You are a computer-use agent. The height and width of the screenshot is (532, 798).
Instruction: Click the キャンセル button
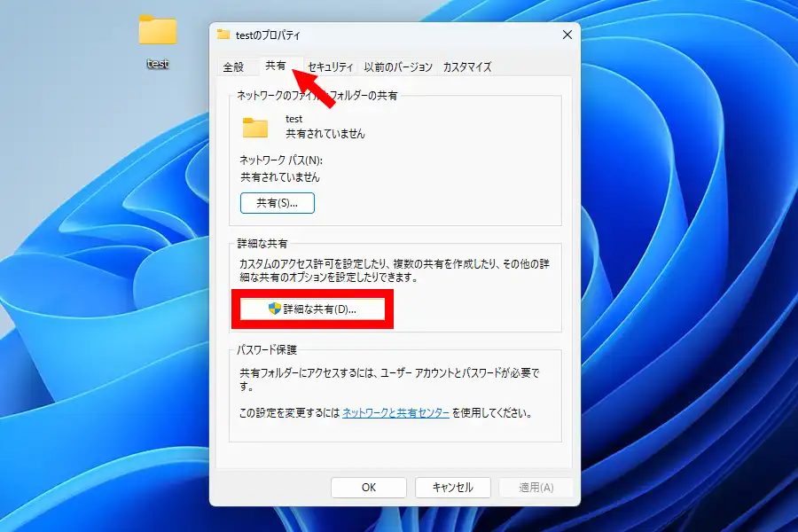[453, 487]
